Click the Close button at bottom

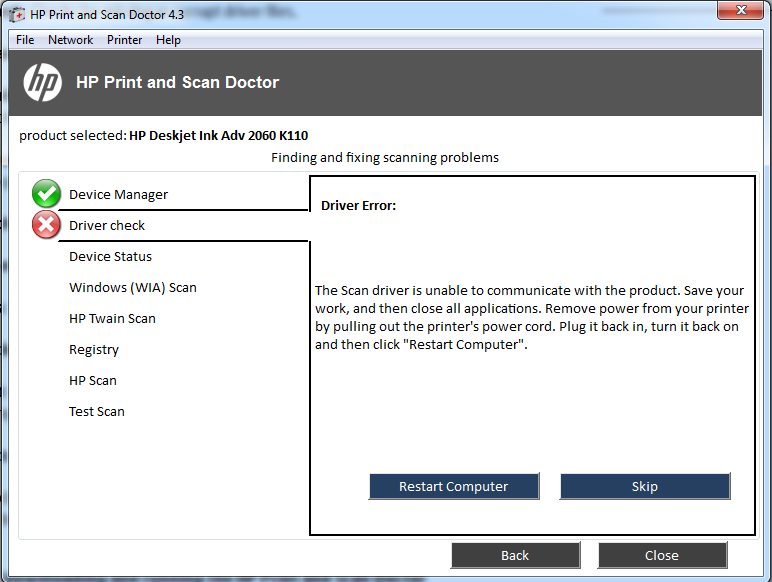click(661, 555)
